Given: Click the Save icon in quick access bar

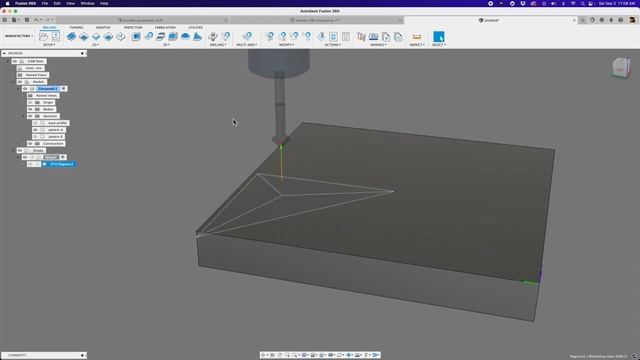Looking at the screenshot, I should point(27,20).
